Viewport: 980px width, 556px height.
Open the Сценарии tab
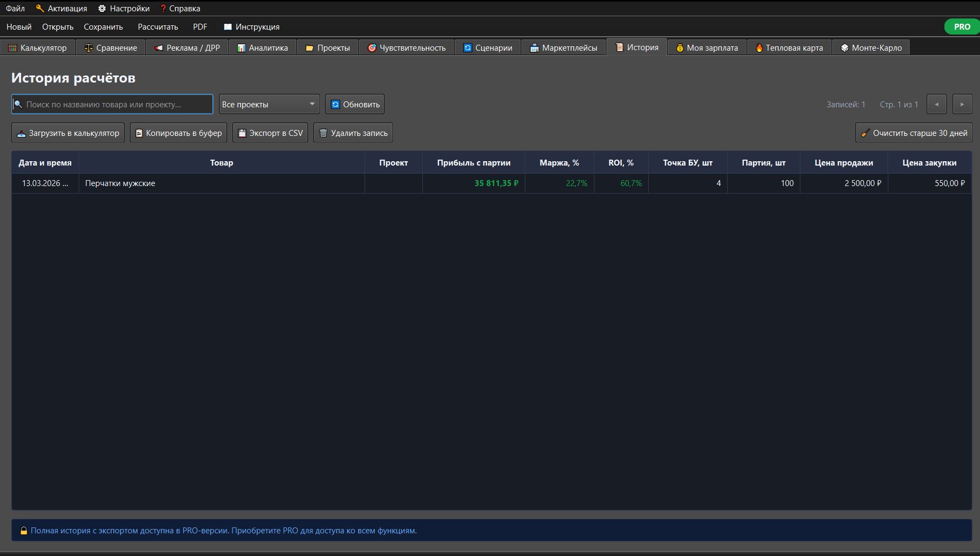[488, 47]
